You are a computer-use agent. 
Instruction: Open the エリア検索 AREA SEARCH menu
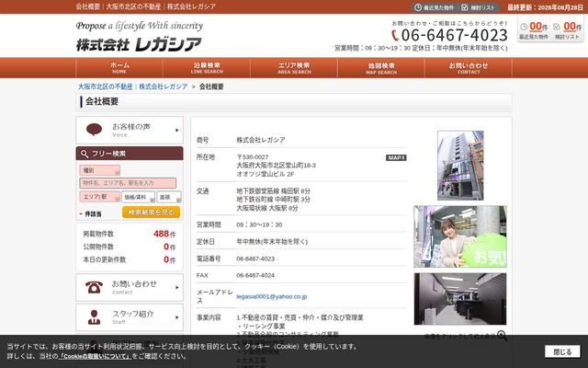294,68
